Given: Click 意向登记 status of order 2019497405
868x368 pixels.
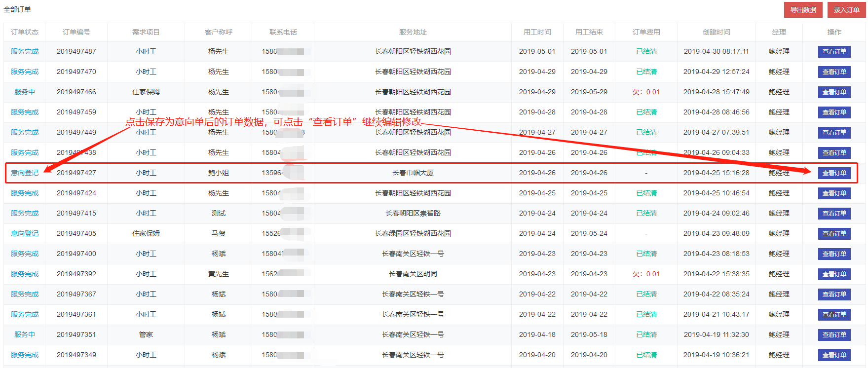Looking at the screenshot, I should 25,233.
